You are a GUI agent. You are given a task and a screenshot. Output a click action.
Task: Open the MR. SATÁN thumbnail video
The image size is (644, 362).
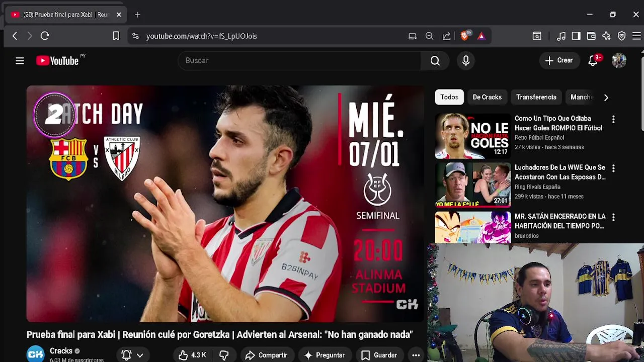click(473, 227)
